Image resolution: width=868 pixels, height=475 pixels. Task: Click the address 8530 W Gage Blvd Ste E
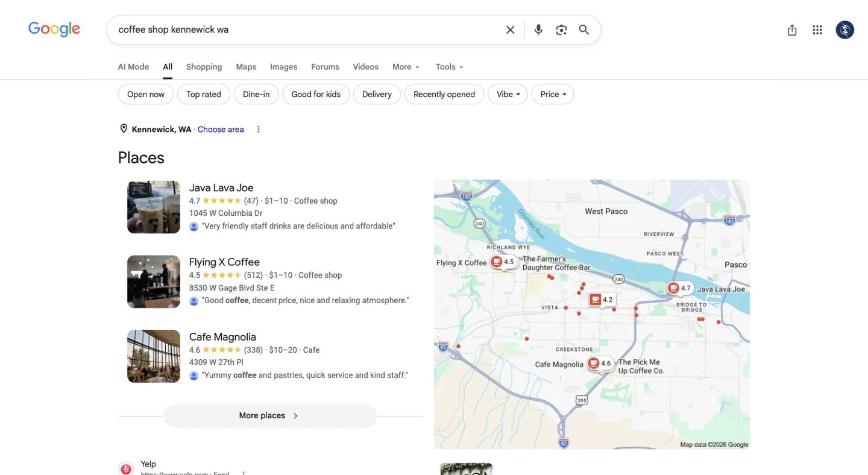coord(231,288)
